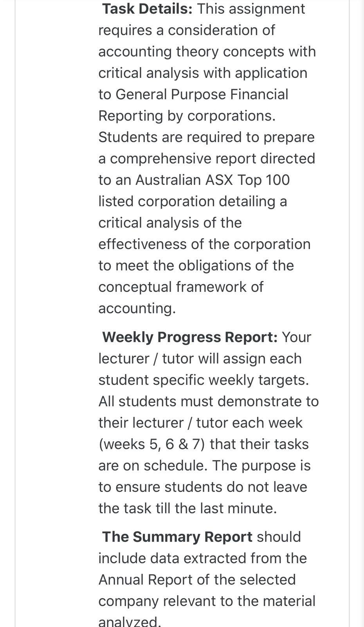The width and height of the screenshot is (364, 627).
Task: Click the words 'Australian ASX Top 100'
Action: [x=213, y=180]
